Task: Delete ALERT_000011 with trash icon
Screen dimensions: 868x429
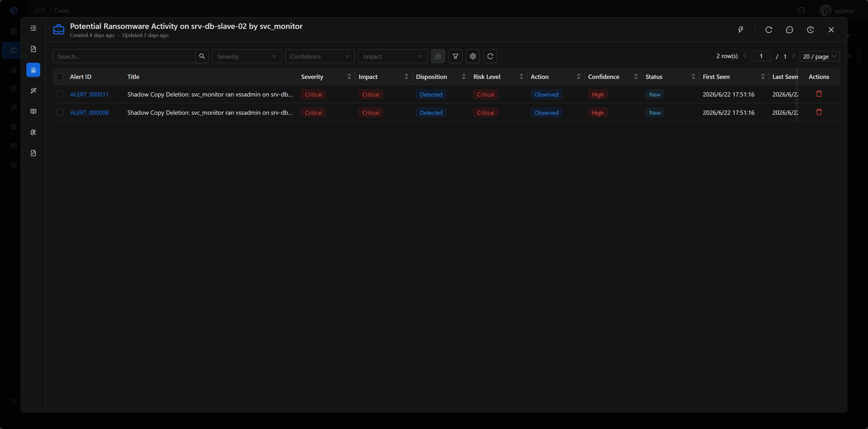Action: click(819, 94)
